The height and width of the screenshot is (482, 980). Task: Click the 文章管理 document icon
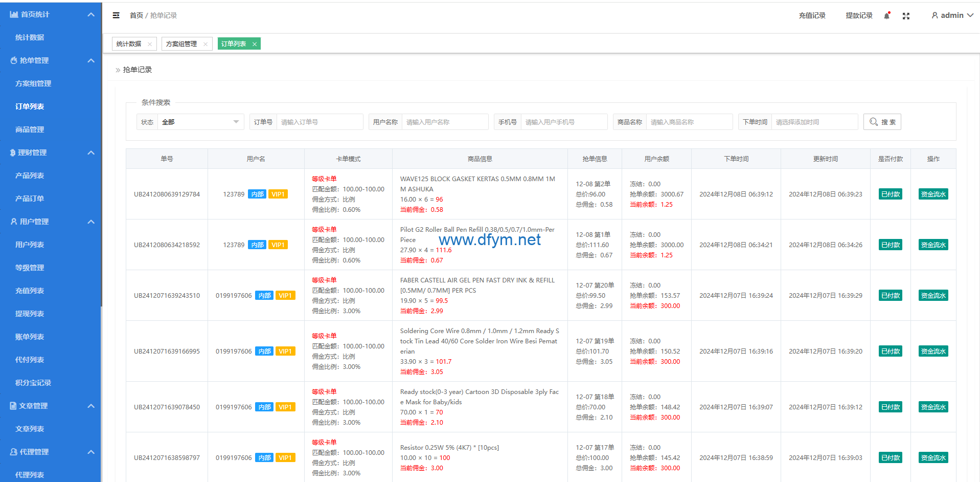tap(13, 406)
